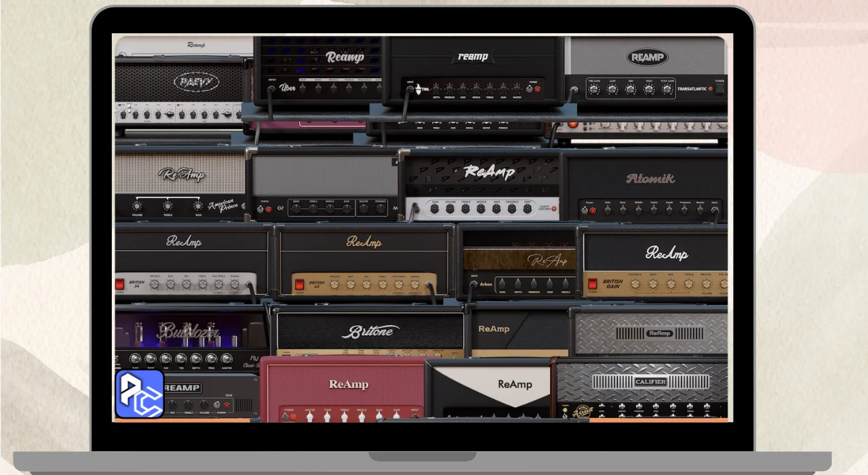
Task: Toggle the O2 amp power switch
Action: (x=260, y=209)
